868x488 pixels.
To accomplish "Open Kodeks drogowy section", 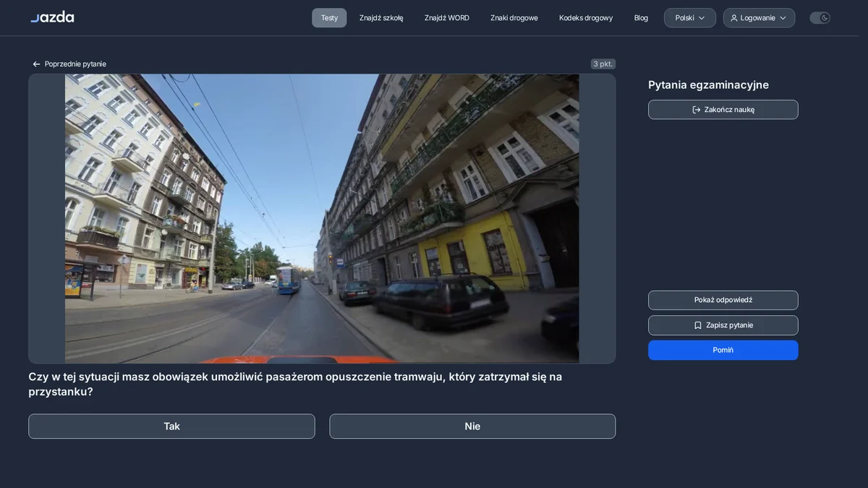I will pos(586,18).
